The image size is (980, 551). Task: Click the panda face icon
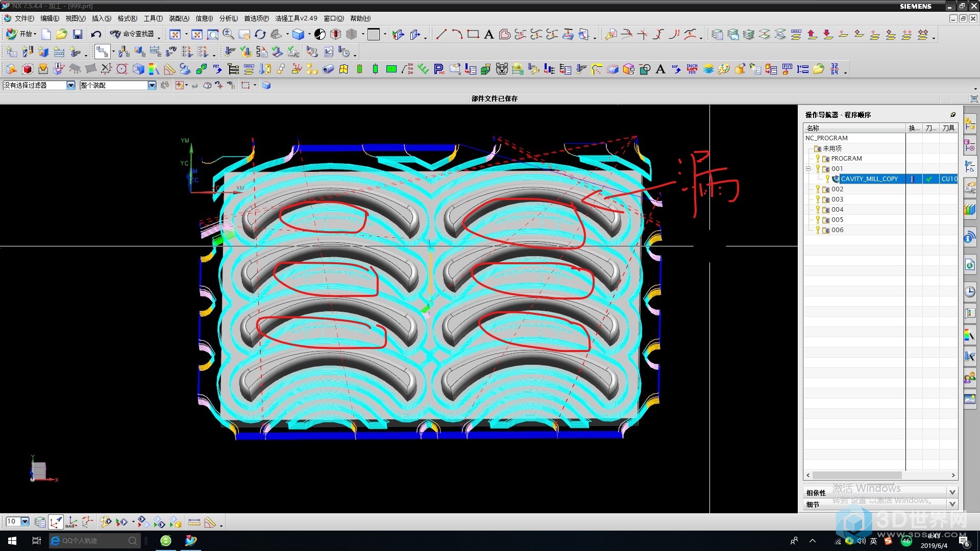click(502, 69)
